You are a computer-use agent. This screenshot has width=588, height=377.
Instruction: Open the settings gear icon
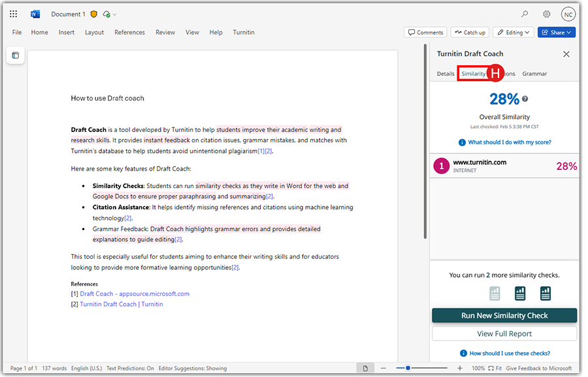point(547,14)
